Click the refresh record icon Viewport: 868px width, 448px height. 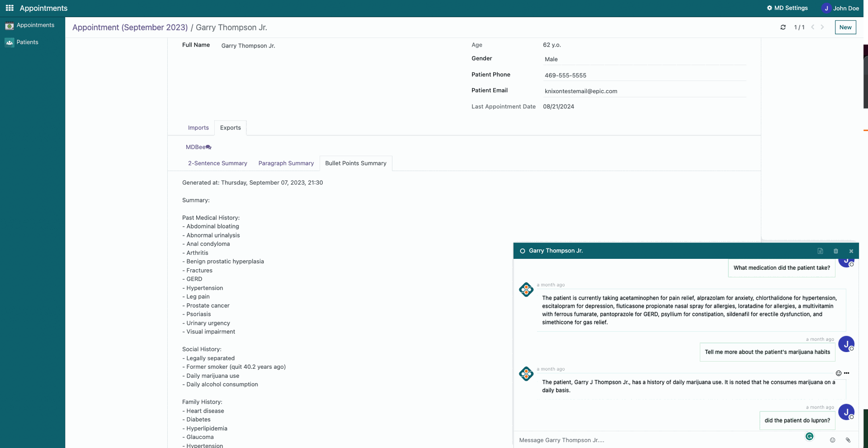click(x=783, y=27)
